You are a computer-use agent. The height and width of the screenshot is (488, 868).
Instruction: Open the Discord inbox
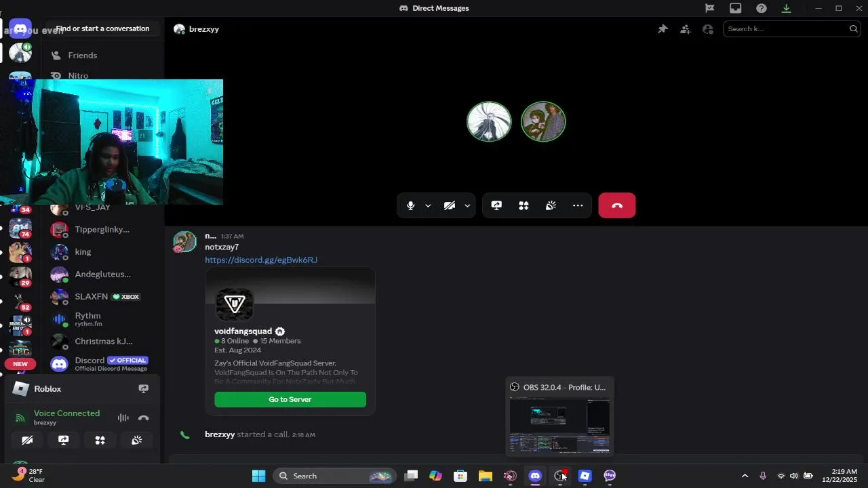pyautogui.click(x=735, y=8)
